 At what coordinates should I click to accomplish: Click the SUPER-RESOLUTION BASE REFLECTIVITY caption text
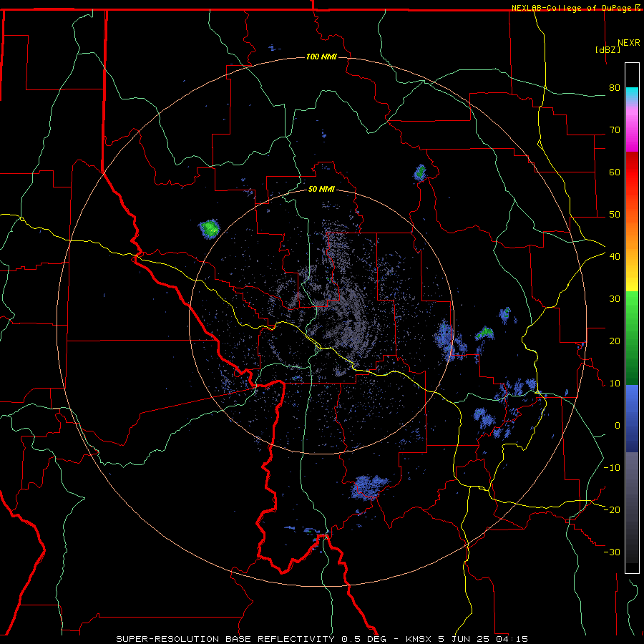(225, 639)
